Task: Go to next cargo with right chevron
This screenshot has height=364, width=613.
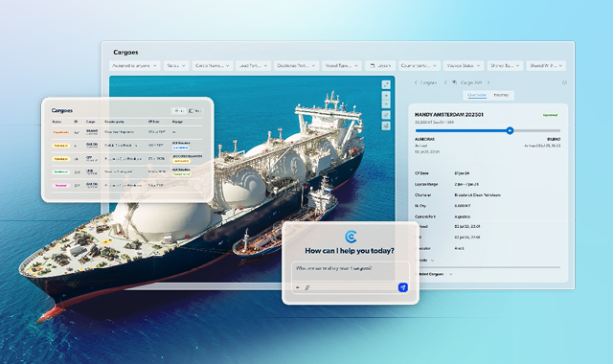Action: (x=488, y=83)
